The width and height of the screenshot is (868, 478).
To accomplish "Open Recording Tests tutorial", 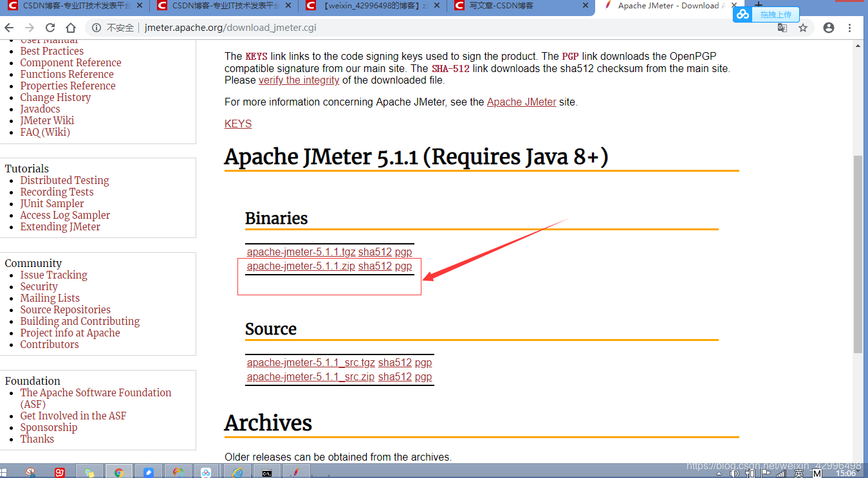I will tap(57, 192).
